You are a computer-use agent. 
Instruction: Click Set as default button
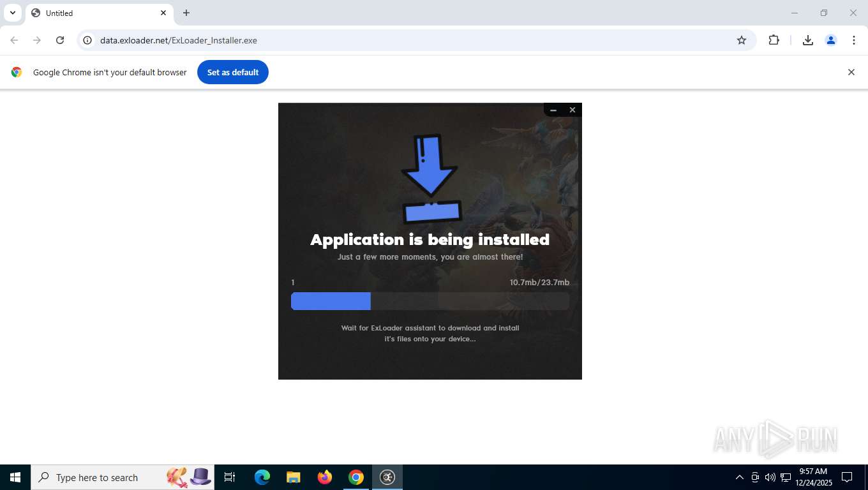pos(233,72)
